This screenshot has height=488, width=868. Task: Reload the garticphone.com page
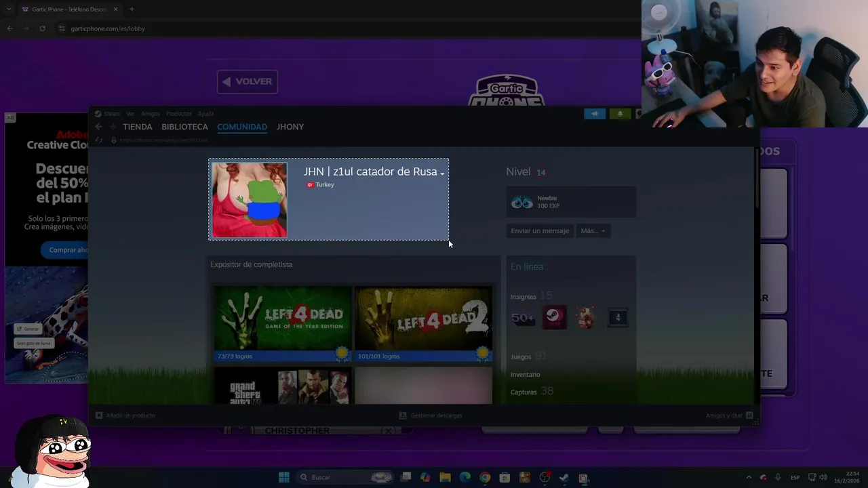coord(42,28)
